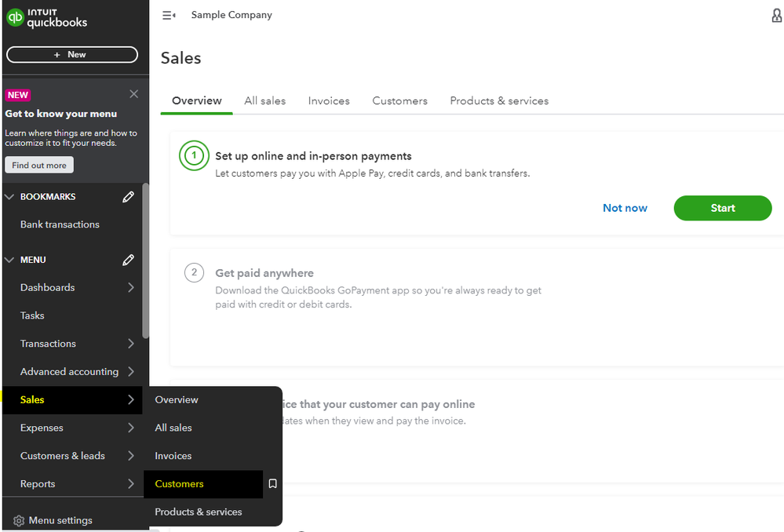Switch to the All sales tab
Viewport: 784px width, 532px height.
click(265, 101)
